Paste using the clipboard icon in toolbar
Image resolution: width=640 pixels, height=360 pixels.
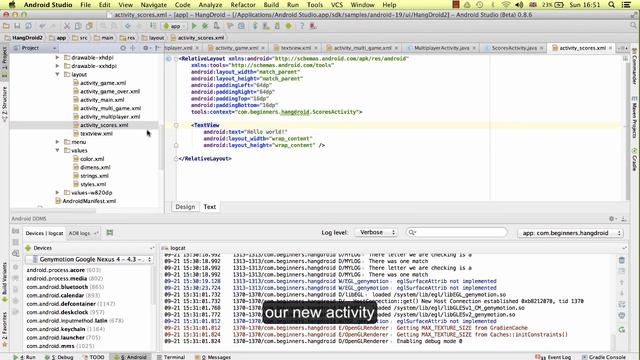(89, 26)
